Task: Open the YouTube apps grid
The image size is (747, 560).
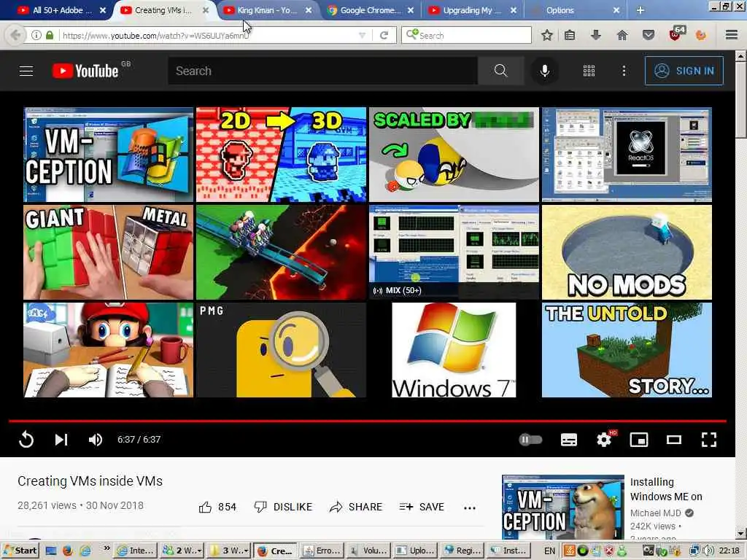Action: click(x=589, y=71)
